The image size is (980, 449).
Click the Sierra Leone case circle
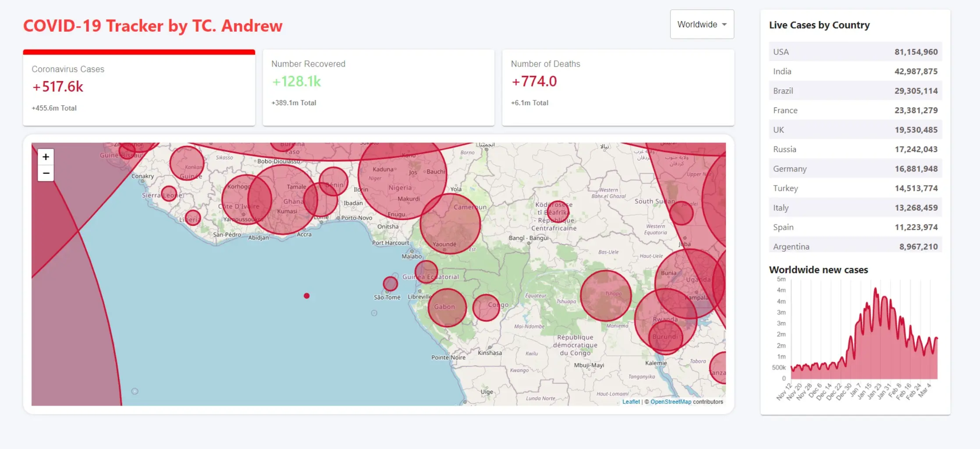point(169,193)
